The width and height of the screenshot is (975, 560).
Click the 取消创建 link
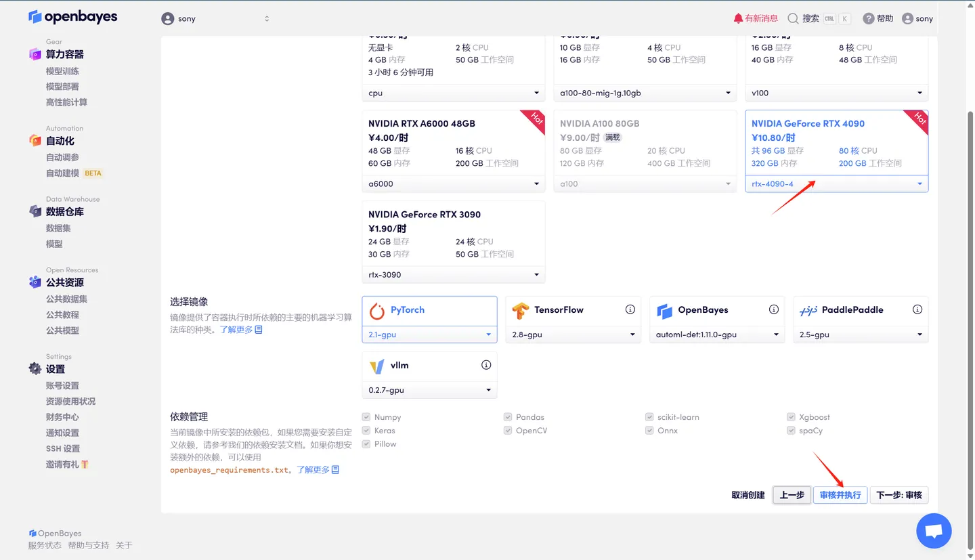click(748, 495)
